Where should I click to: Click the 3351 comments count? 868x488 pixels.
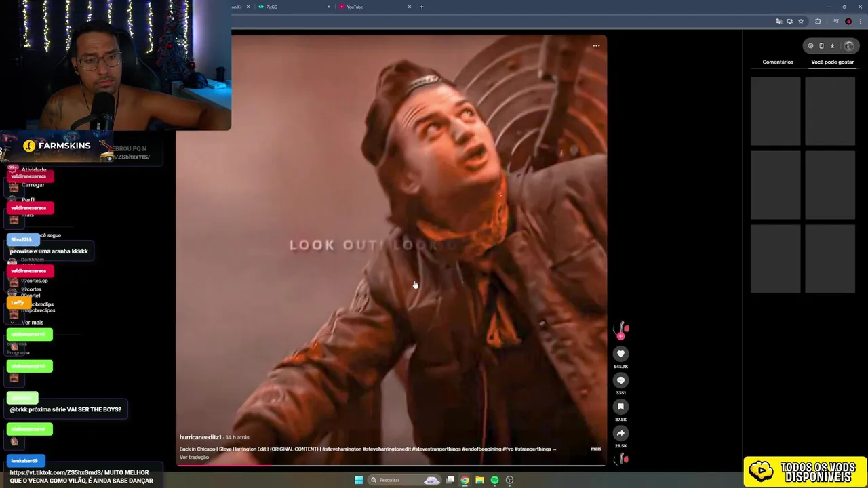(620, 393)
